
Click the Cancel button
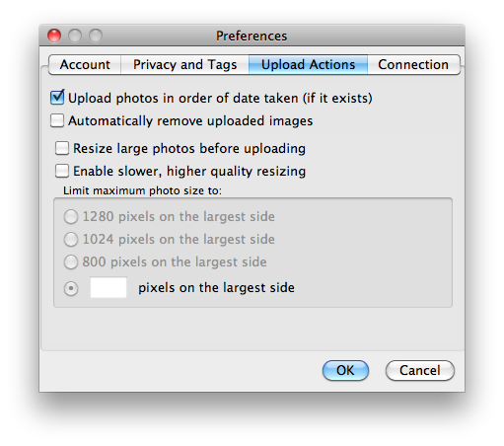(420, 370)
